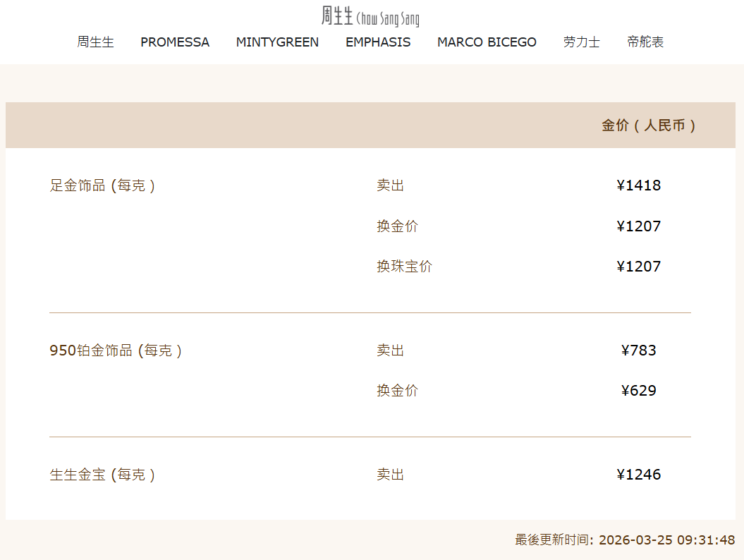
Task: Click the 劳力士 navigation link
Action: 581,42
